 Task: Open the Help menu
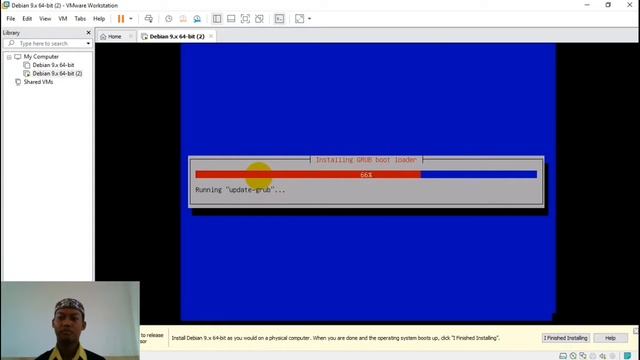click(x=99, y=19)
